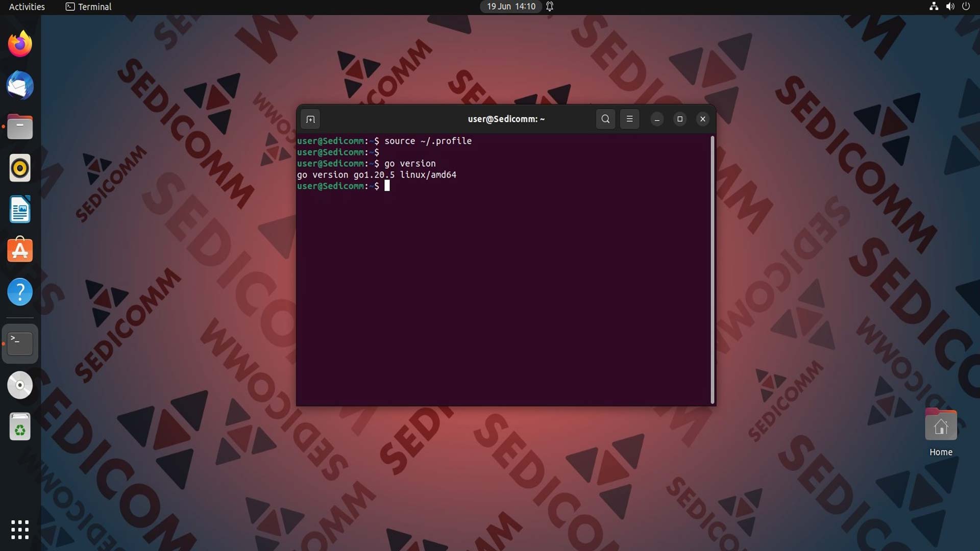The width and height of the screenshot is (980, 551).
Task: Open the disc drive icon in the dock
Action: 20,385
